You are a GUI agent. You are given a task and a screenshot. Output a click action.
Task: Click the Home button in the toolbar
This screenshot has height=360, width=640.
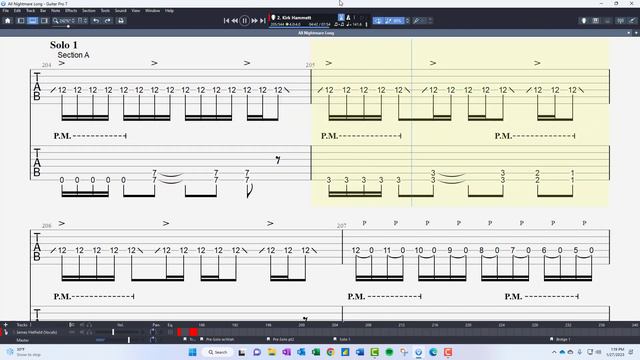pos(7,21)
